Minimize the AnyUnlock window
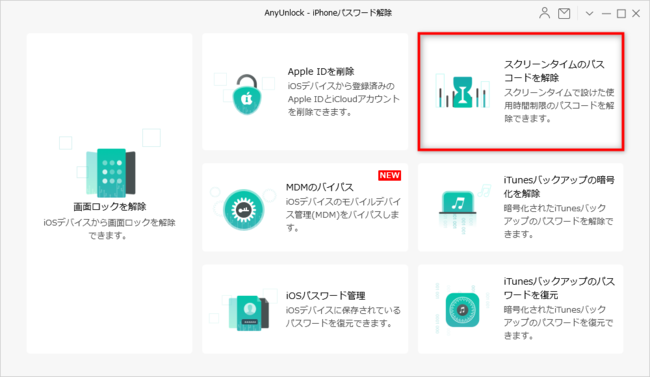The image size is (650, 377). point(606,14)
